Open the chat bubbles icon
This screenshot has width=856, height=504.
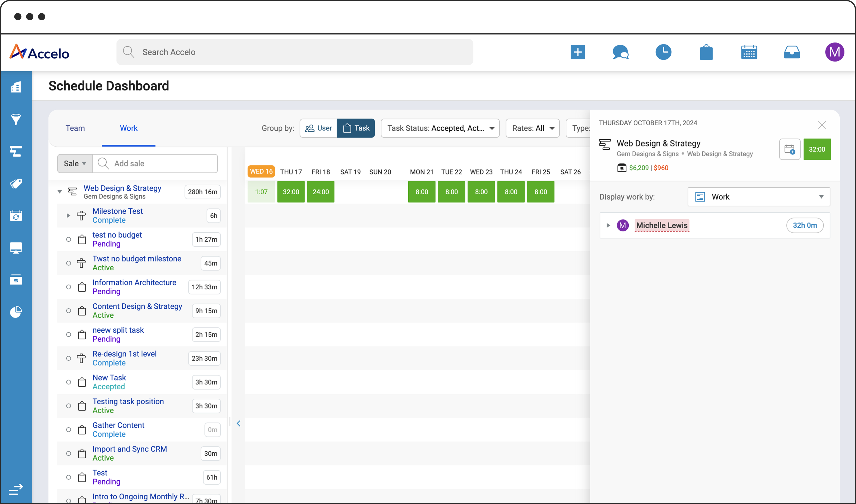click(620, 52)
